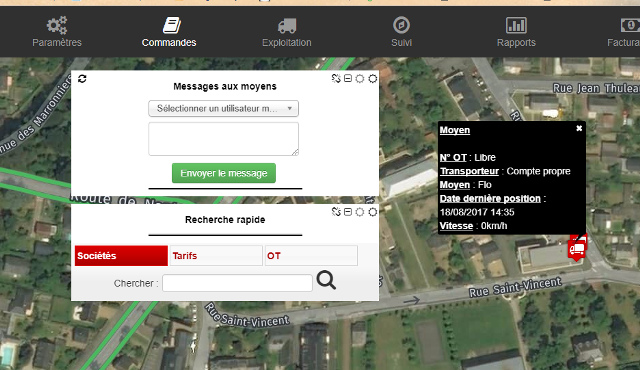
Task: Click light gear icon in Messages aux moyens header
Action: 360,79
